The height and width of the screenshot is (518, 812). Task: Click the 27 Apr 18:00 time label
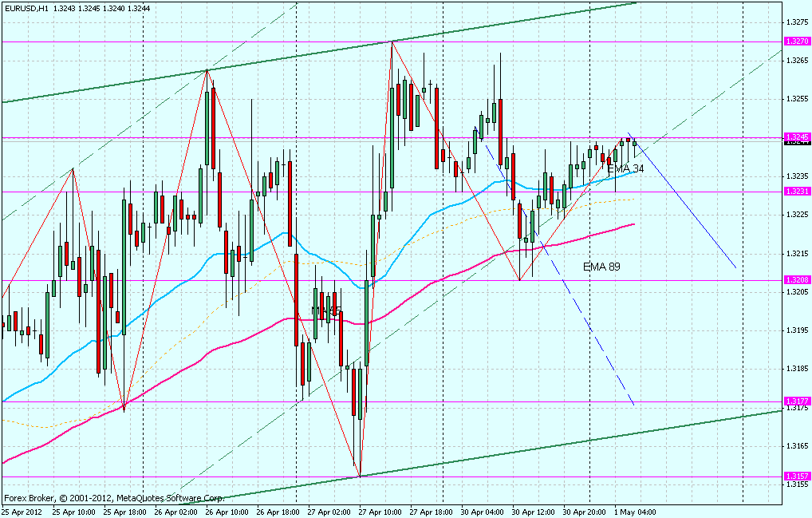[x=432, y=512]
